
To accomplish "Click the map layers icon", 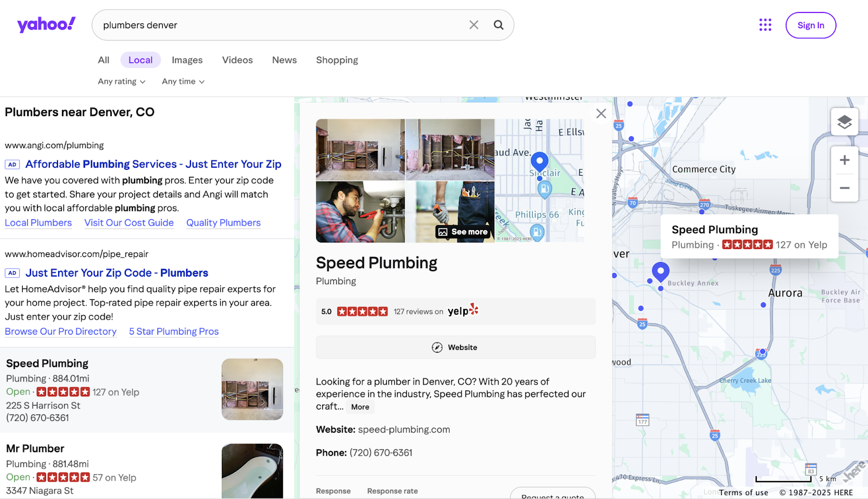I will coord(844,121).
